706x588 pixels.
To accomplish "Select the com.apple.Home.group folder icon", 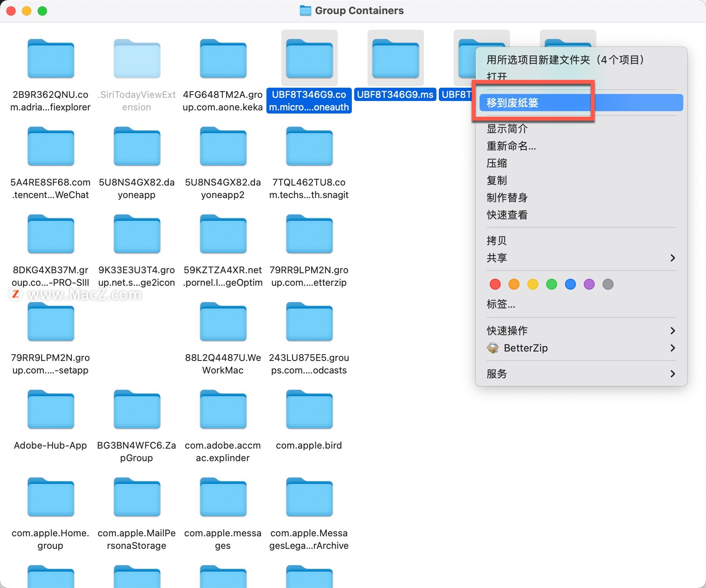I will click(x=51, y=497).
